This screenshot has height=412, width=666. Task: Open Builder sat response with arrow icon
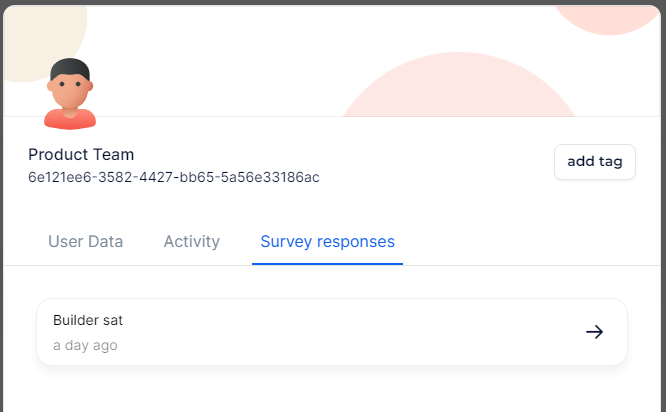[x=594, y=332]
